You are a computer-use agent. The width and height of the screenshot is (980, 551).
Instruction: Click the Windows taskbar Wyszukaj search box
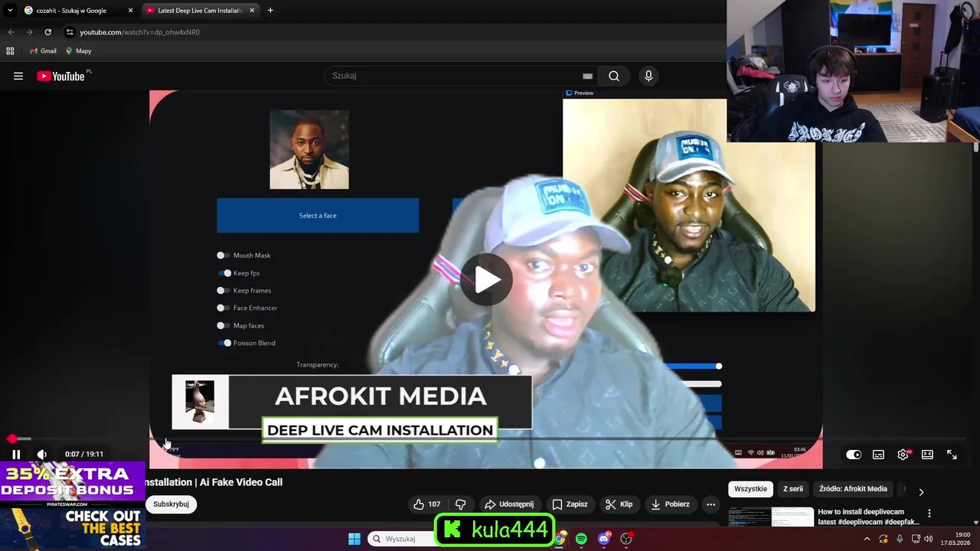[x=400, y=539]
